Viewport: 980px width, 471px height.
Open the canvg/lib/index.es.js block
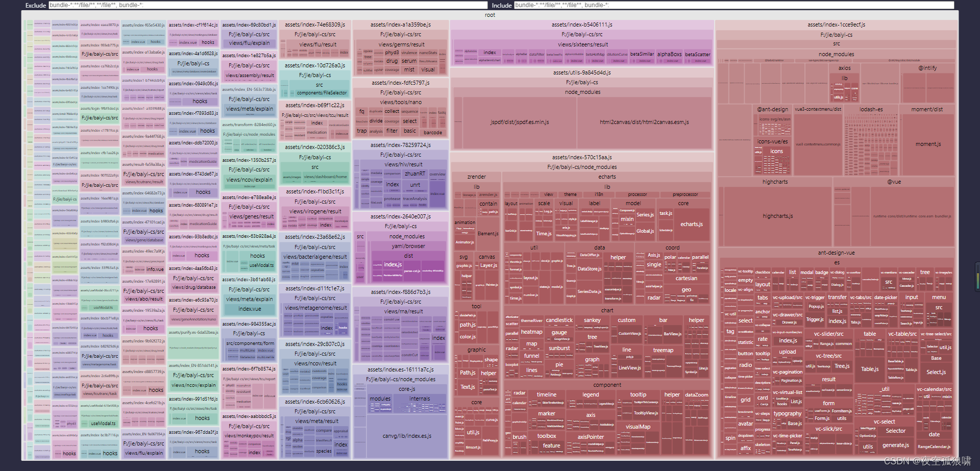[407, 436]
